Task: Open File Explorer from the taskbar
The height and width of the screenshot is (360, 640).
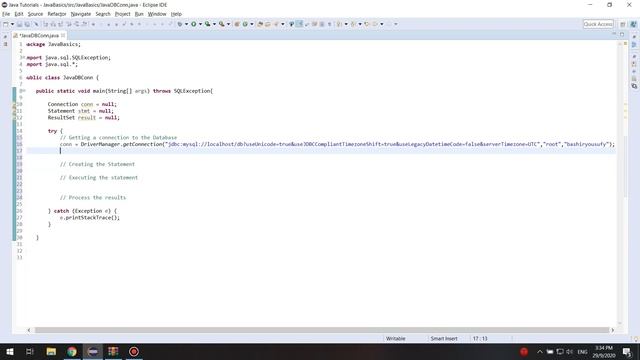Action: tap(51, 351)
